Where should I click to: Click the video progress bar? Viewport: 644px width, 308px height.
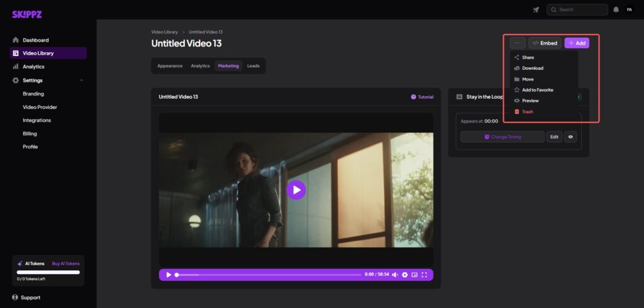coord(270,275)
